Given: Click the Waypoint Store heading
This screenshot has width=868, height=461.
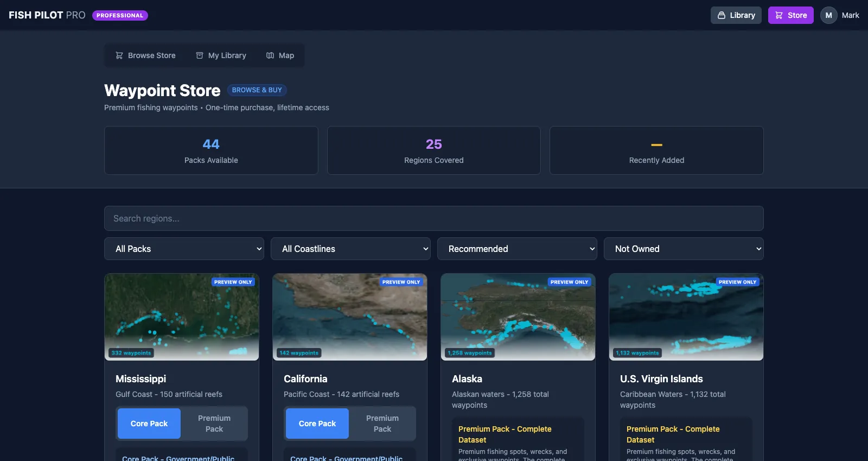Looking at the screenshot, I should click(x=162, y=90).
